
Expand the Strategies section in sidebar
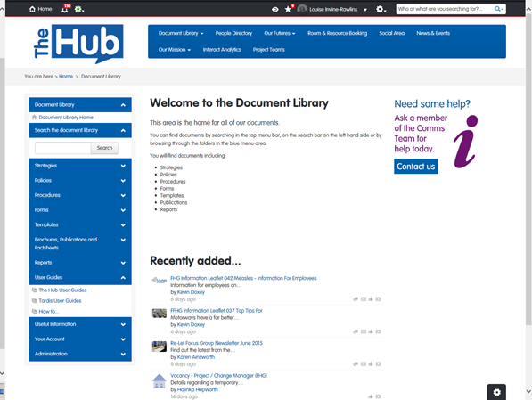click(80, 166)
